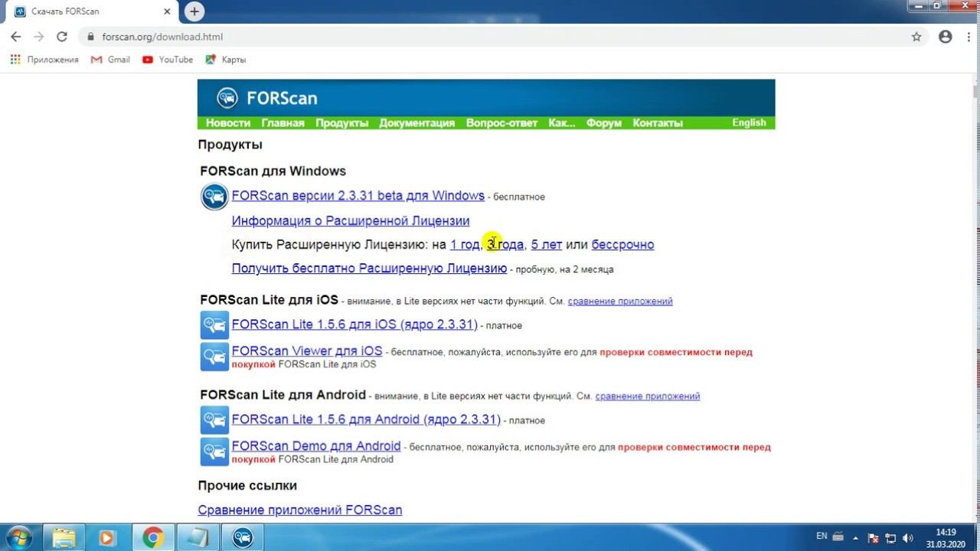The height and width of the screenshot is (551, 980).
Task: Click the browser forward arrow
Action: (38, 37)
